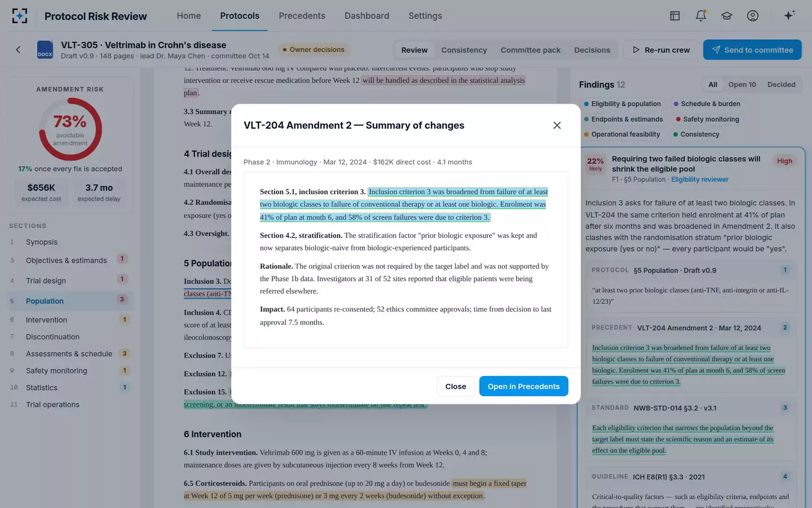Open Settings in top navigation
Viewport: 812px width, 508px height.
point(425,16)
